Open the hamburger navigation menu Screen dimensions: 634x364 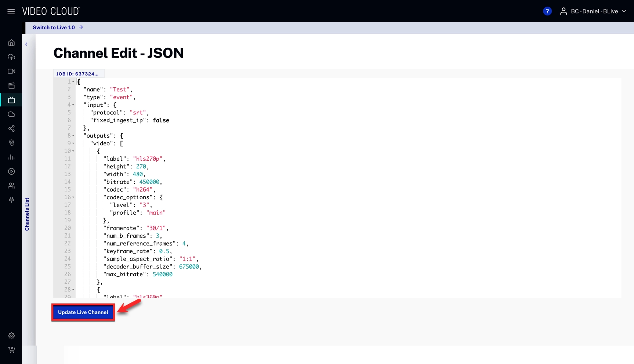11,11
